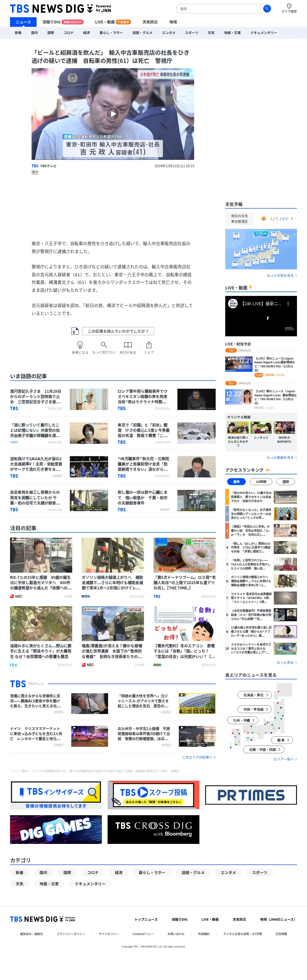The width and height of the screenshot is (307, 980).
Task: Click the 学びがある book icon
Action: (128, 345)
